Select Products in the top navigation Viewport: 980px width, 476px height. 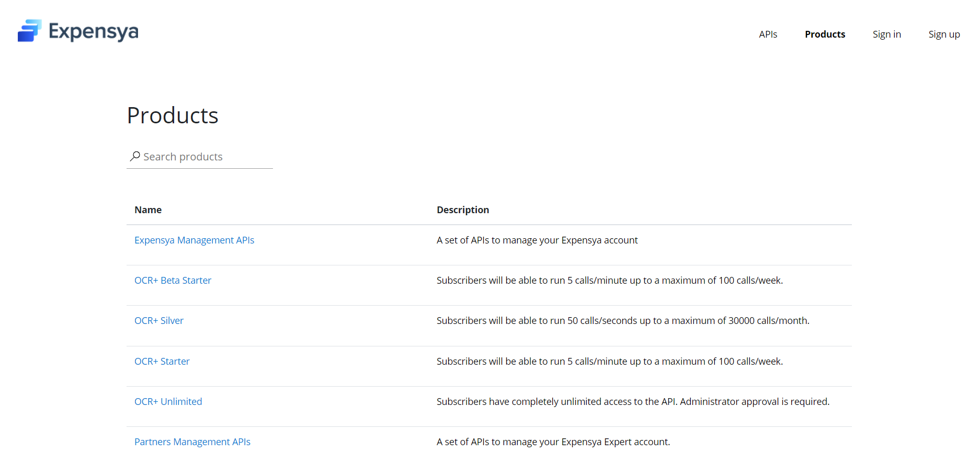pos(825,34)
